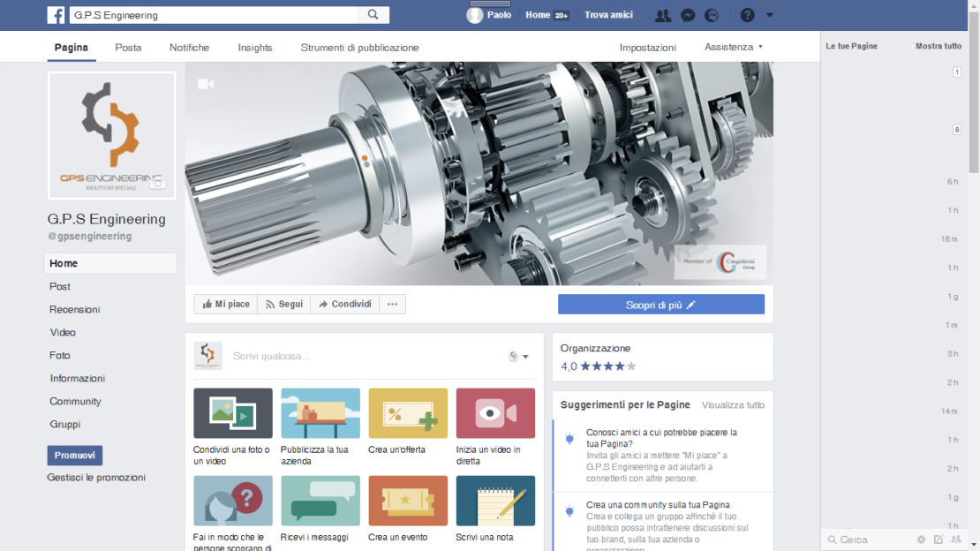Open post-as identity selector dropdown

click(x=519, y=356)
